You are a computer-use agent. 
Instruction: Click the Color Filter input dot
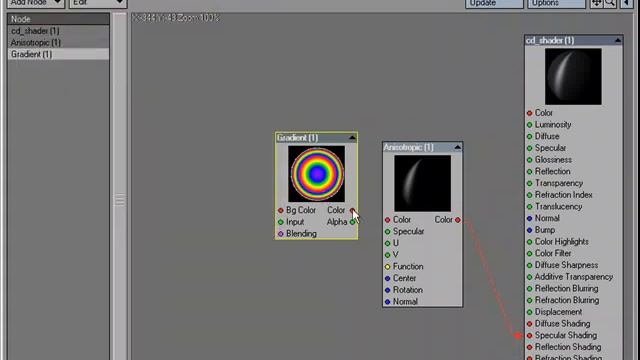tap(529, 253)
